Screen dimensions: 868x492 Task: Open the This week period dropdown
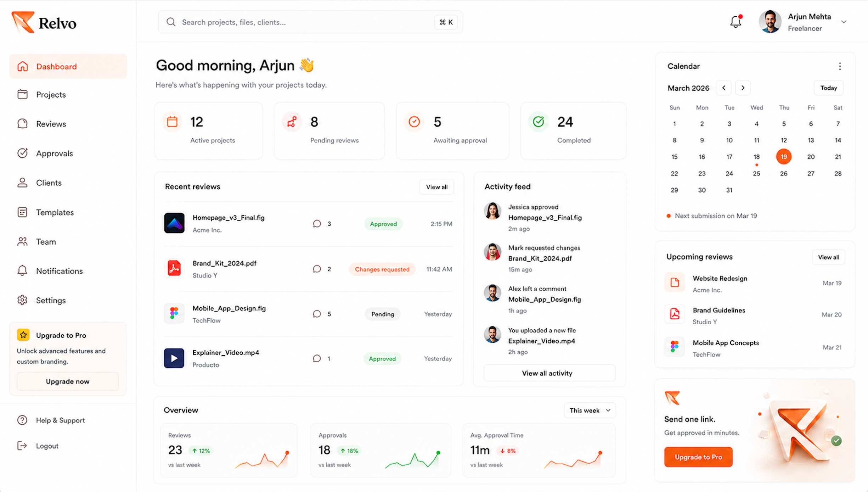point(590,410)
